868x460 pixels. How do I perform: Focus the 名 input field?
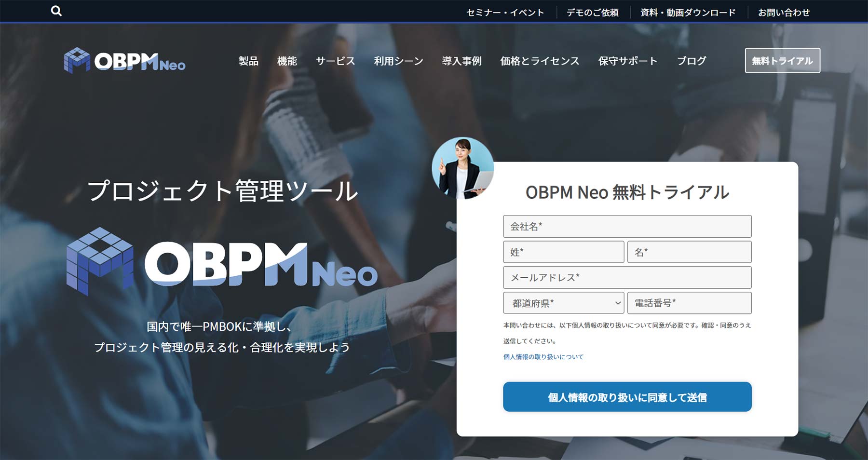click(x=689, y=252)
